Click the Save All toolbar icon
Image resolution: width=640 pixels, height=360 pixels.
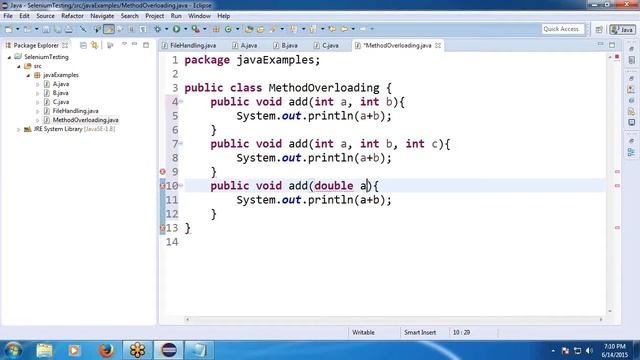coord(58,29)
